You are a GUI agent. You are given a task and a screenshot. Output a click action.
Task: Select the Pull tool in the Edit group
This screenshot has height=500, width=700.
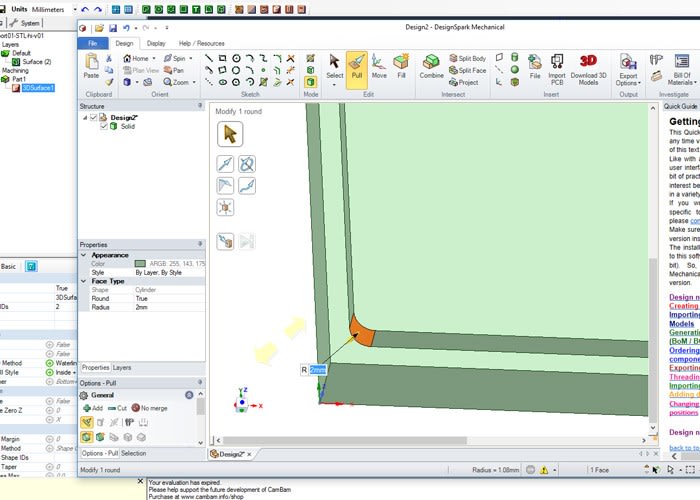(x=357, y=70)
